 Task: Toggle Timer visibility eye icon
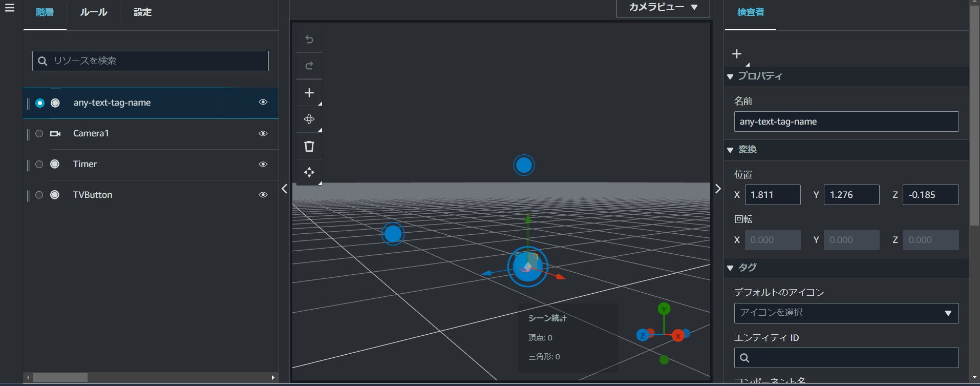pos(263,164)
